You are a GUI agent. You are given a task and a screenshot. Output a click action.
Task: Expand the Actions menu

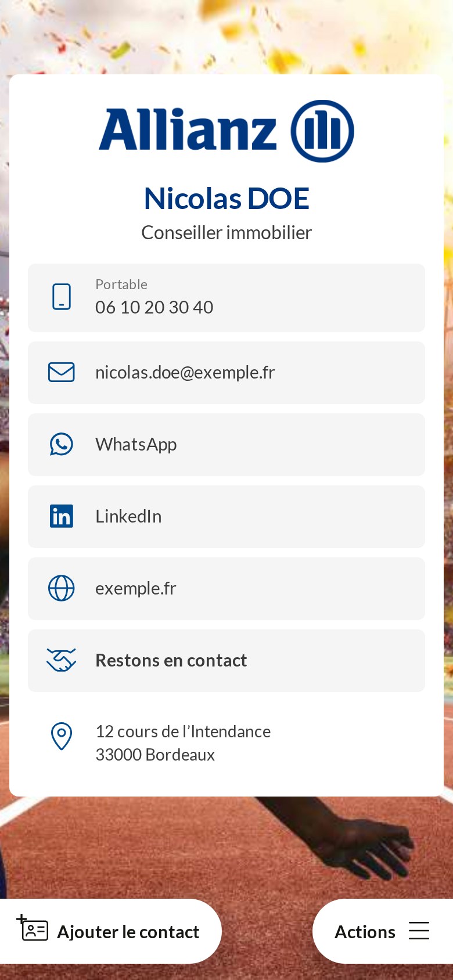(383, 931)
